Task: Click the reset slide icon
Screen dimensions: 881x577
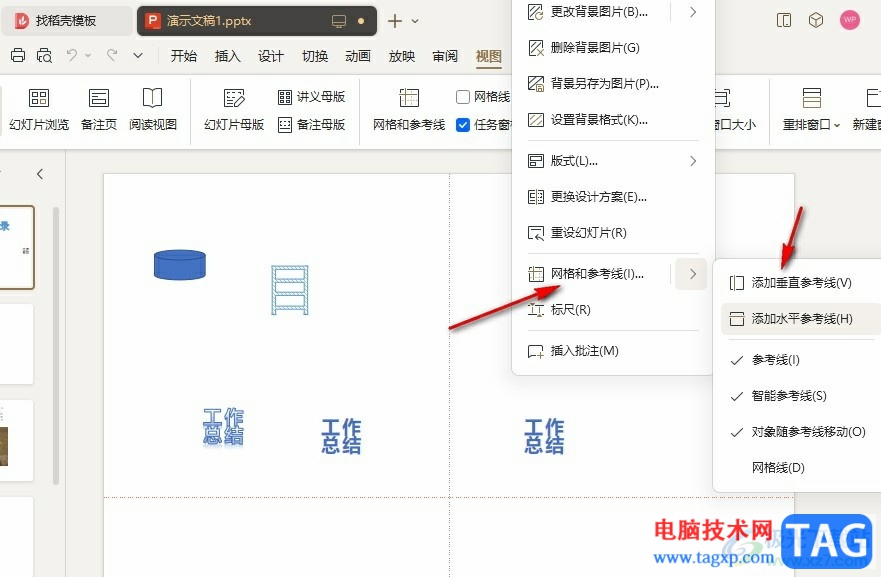Action: coord(536,233)
